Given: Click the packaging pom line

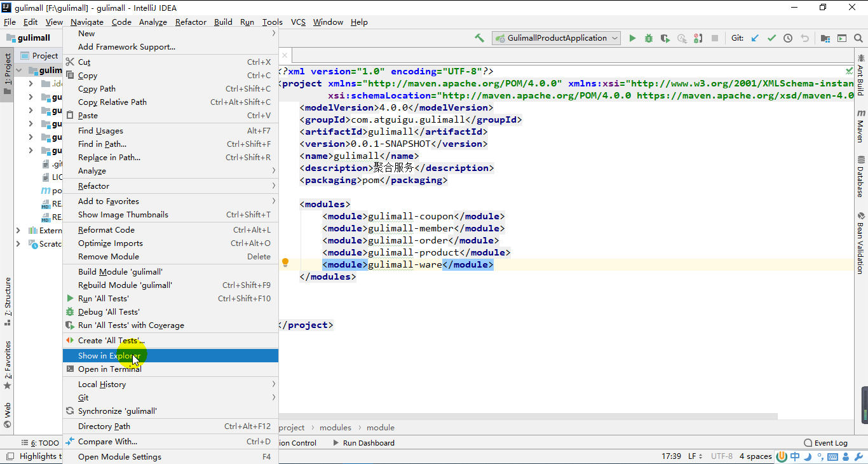Looking at the screenshot, I should tap(374, 180).
